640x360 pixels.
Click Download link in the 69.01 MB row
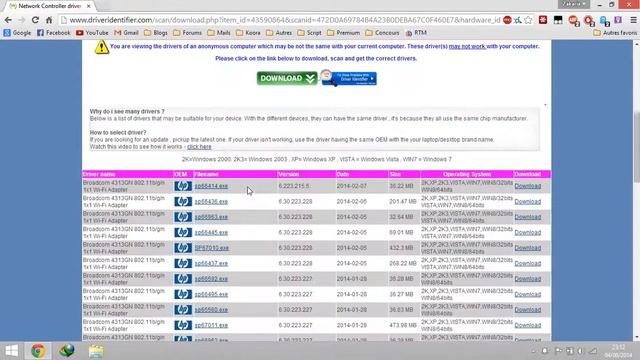[x=527, y=233]
